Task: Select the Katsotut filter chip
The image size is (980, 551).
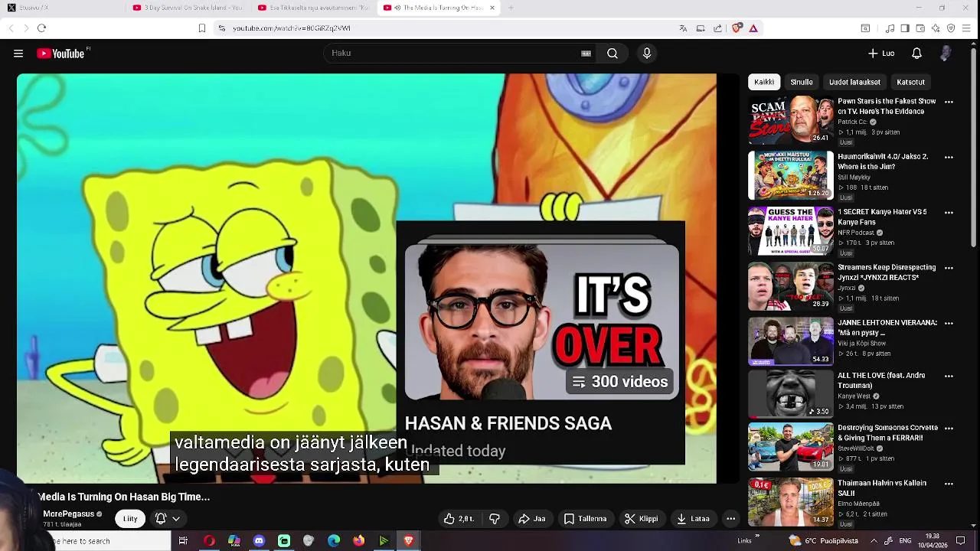Action: 910,82
